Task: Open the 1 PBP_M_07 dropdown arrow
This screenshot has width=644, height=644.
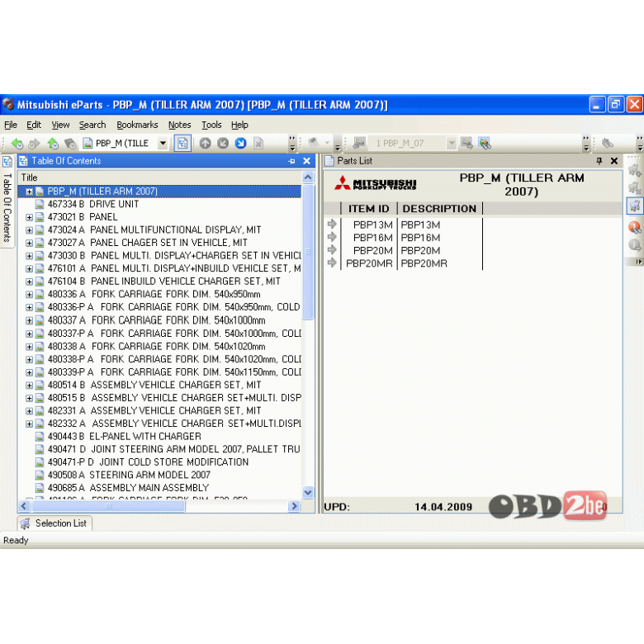Action: click(x=452, y=144)
